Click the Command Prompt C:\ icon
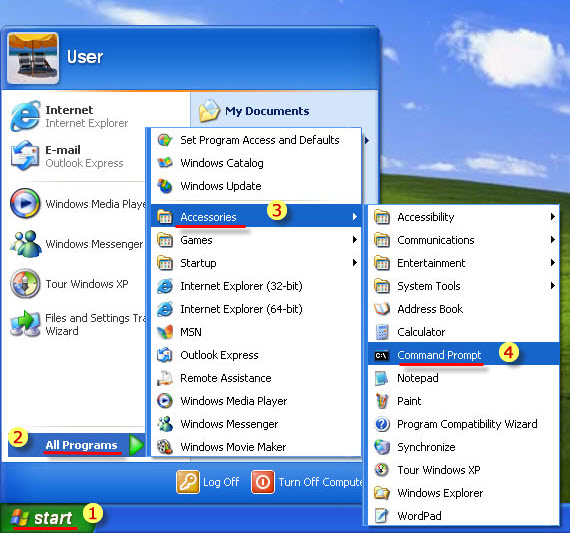570x533 pixels. 382,355
